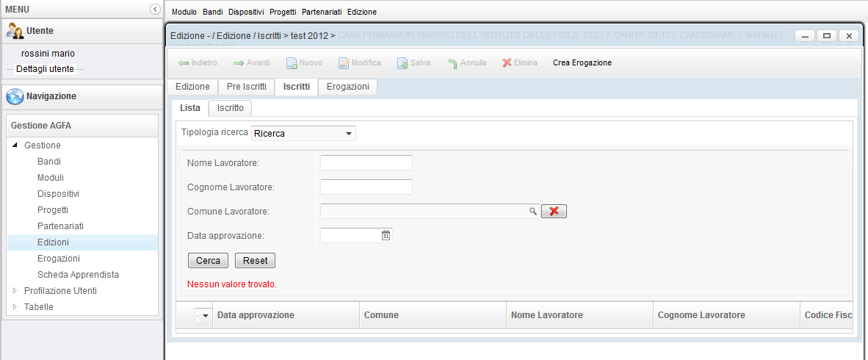Open the Tipologia ricerca dropdown
Image resolution: width=868 pixels, height=360 pixels.
[x=348, y=134]
